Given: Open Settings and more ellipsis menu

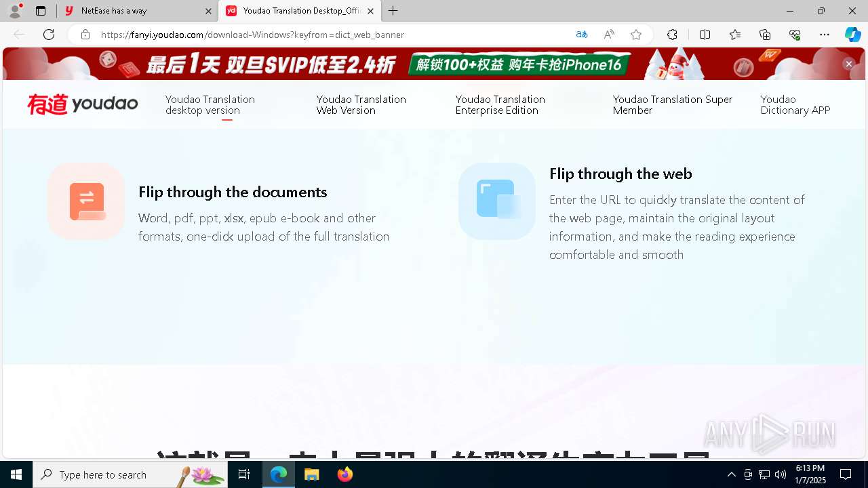Looking at the screenshot, I should [x=825, y=35].
